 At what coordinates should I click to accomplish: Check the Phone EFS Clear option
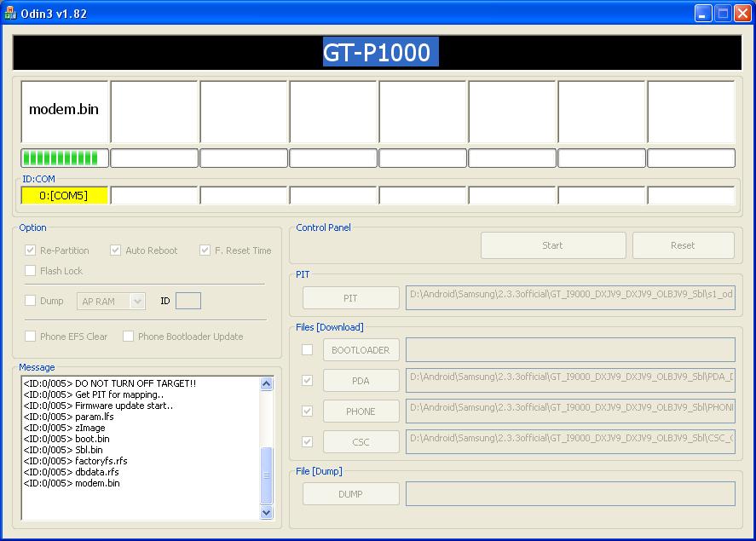point(31,336)
